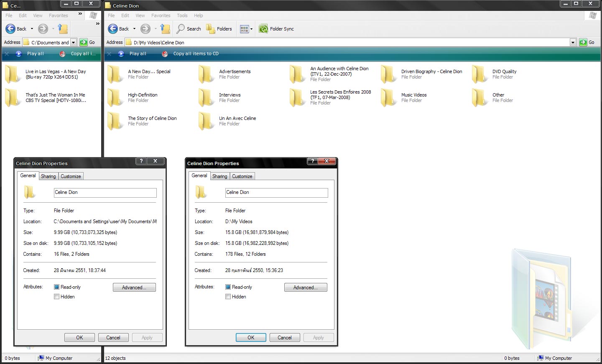
Task: Toggle the Folders pane button
Action: [219, 29]
